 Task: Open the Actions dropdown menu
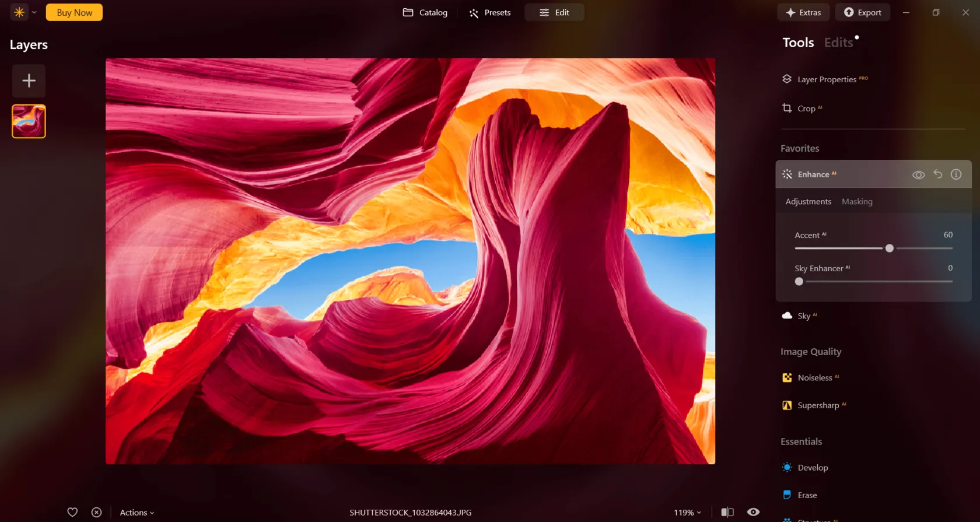coord(137,513)
